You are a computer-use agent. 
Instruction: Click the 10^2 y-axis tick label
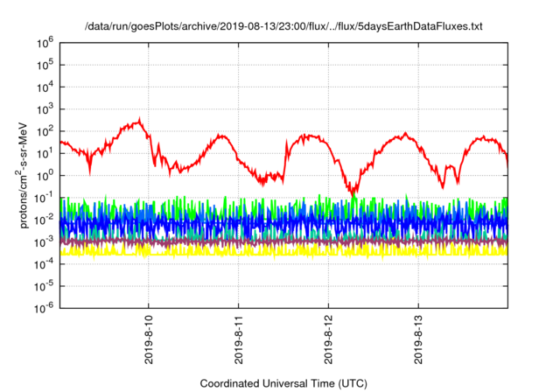click(x=45, y=131)
